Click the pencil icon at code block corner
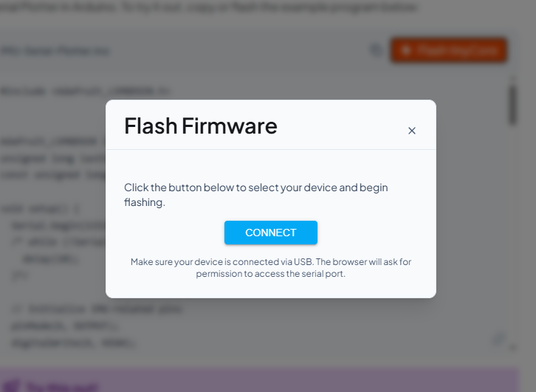This screenshot has height=392, width=536. (x=499, y=340)
